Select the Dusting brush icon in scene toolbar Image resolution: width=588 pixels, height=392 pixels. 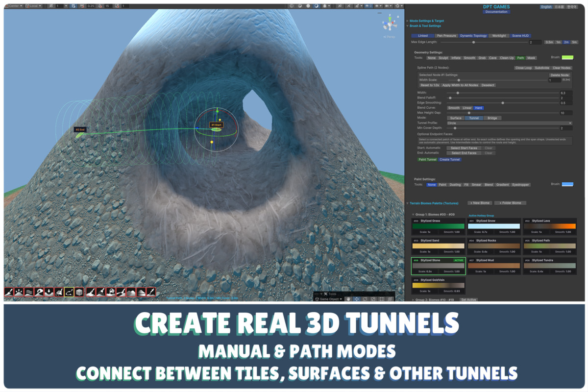click(101, 292)
